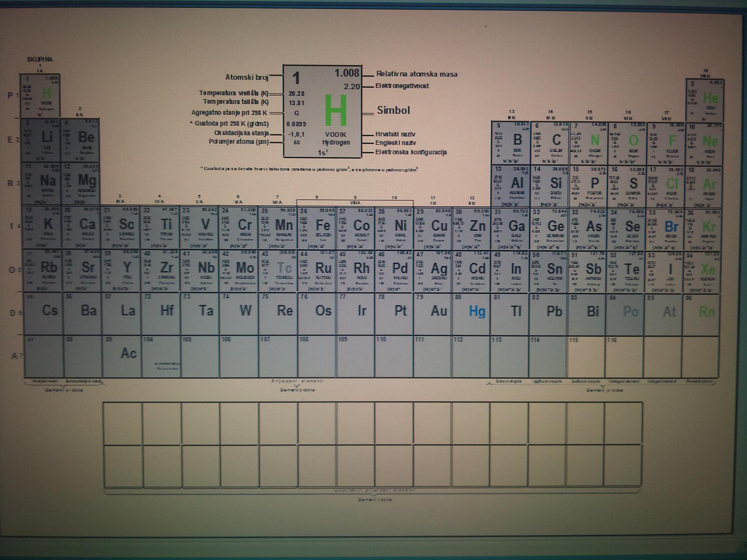Select the aluminium Al cell
This screenshot has width=747, height=560.
[511, 186]
